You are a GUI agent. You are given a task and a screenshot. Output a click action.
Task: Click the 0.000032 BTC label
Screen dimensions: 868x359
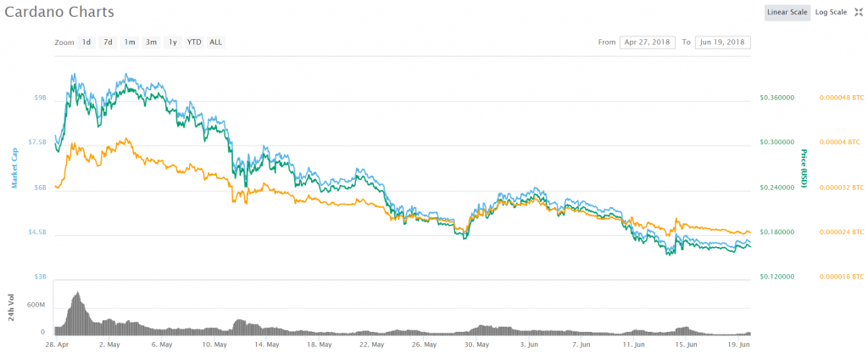842,188
